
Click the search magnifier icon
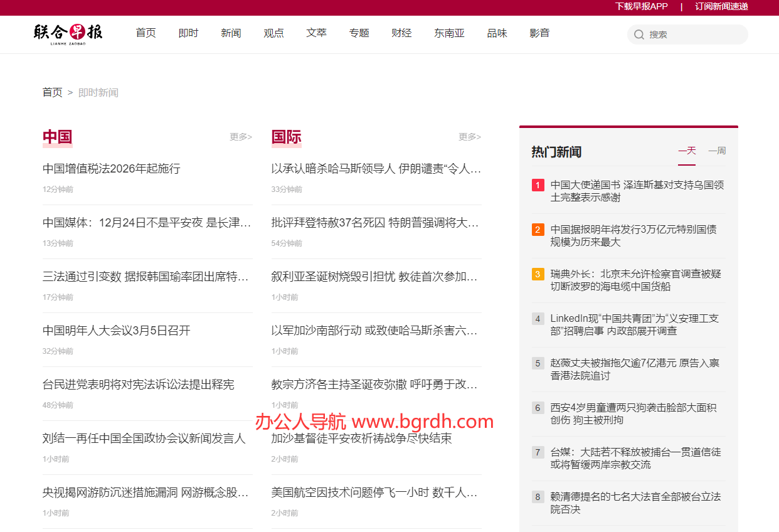(x=639, y=35)
